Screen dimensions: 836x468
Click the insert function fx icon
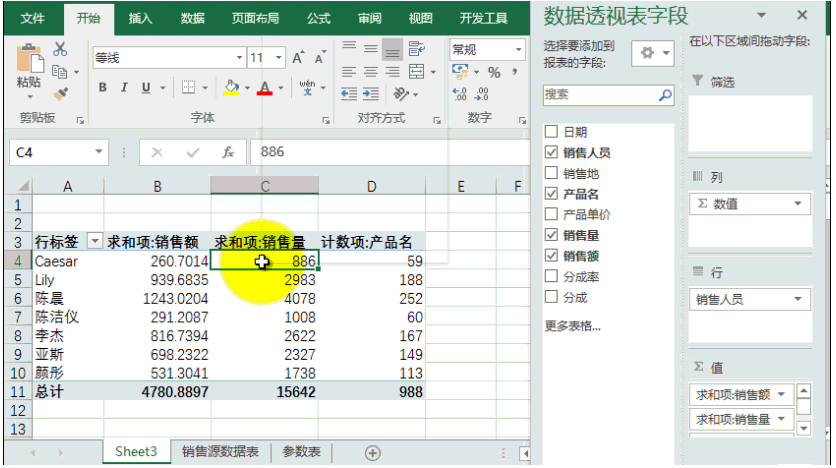point(228,152)
